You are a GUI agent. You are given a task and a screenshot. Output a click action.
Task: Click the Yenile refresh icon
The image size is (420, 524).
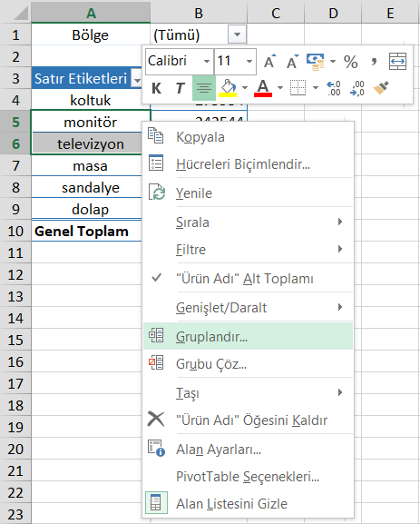(x=156, y=193)
